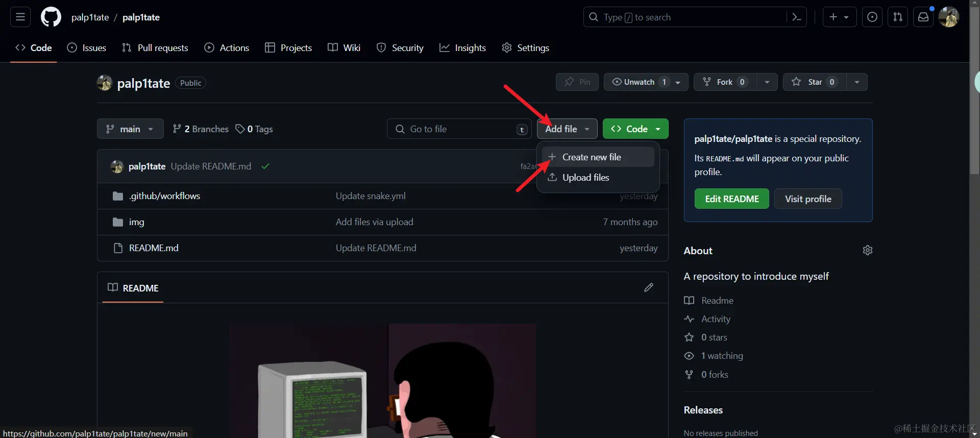Image resolution: width=980 pixels, height=438 pixels.
Task: Open the Pull requests tab
Action: pyautogui.click(x=155, y=47)
